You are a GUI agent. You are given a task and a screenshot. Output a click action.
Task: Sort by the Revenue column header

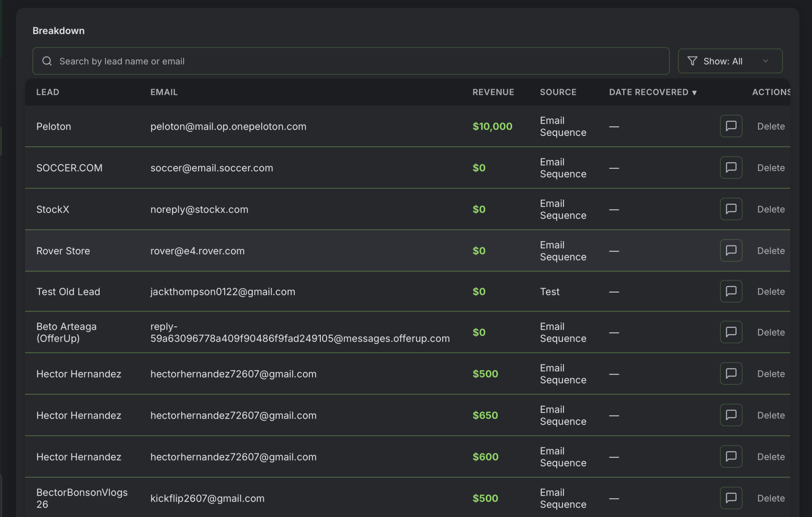(493, 92)
